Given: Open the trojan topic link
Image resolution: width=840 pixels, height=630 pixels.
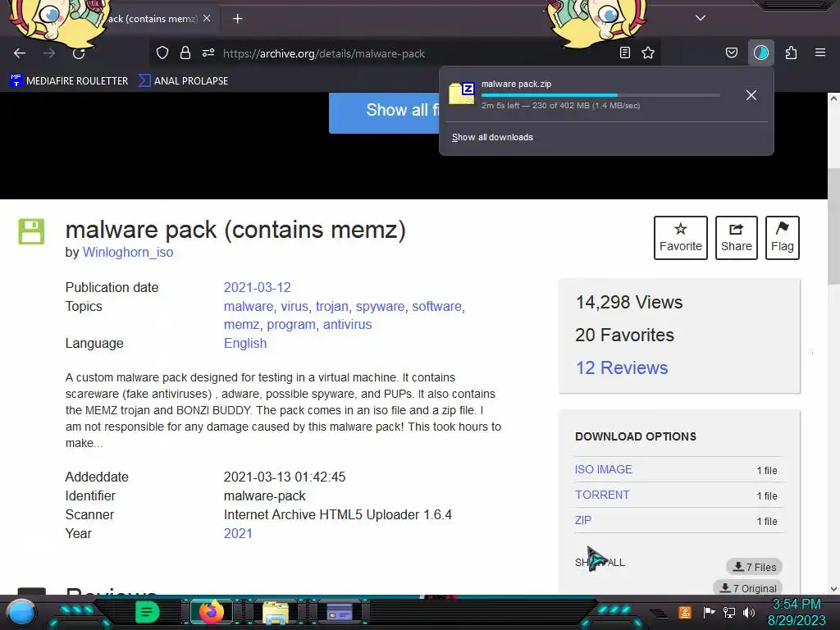Looking at the screenshot, I should click(331, 307).
